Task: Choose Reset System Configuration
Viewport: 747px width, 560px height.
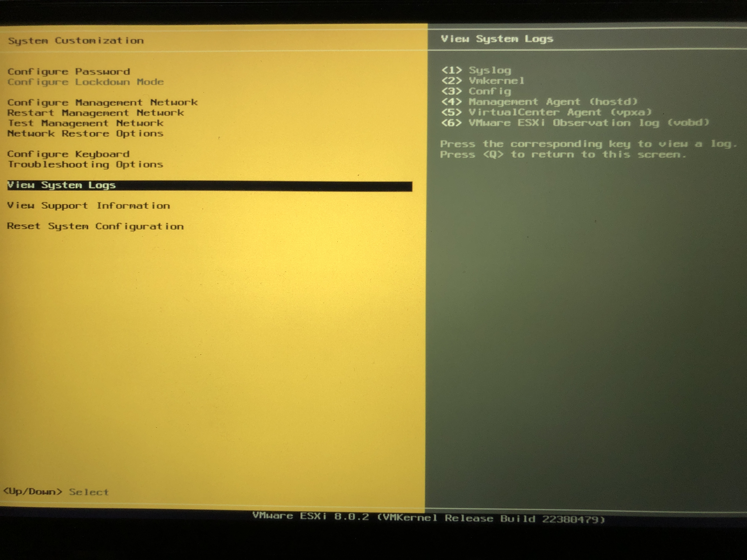Action: click(95, 226)
